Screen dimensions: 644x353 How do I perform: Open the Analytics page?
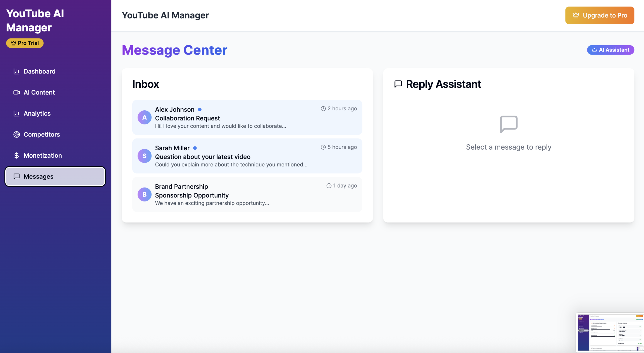click(x=55, y=113)
